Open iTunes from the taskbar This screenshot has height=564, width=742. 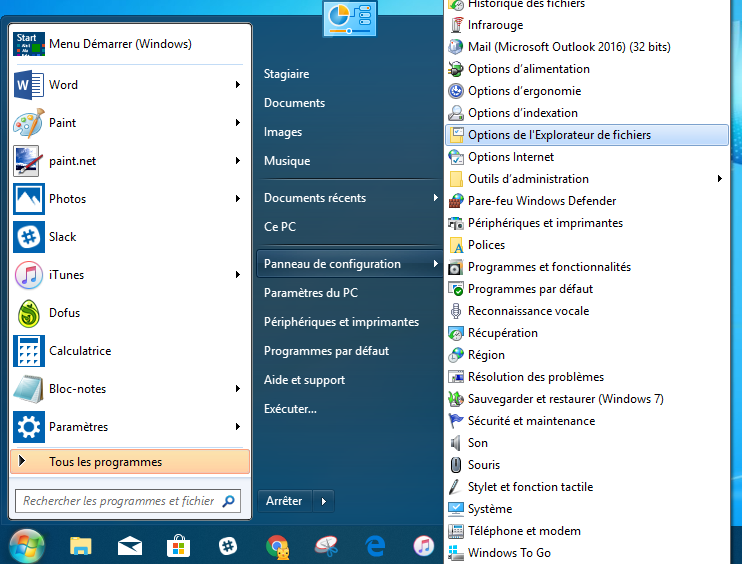pos(424,546)
